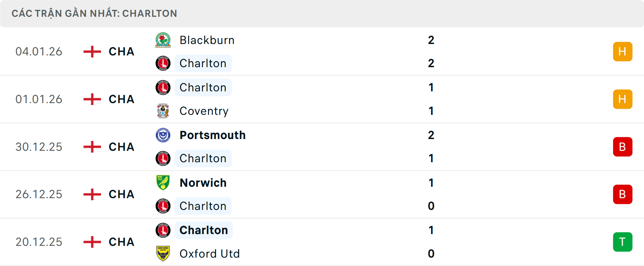Click England flag beside the 01.01.26 match

(92, 99)
